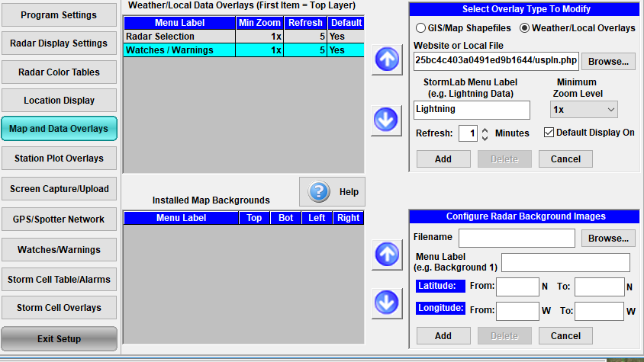
Task: Open Minimum Zoom Level dropdown
Action: click(x=584, y=110)
